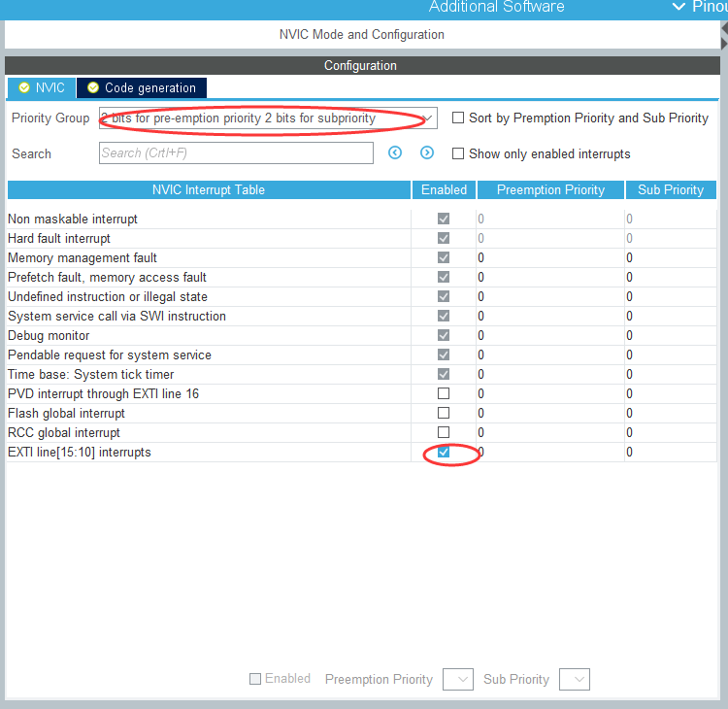Switch to the NVIC tab
Screen dimensions: 728x709
(x=42, y=87)
